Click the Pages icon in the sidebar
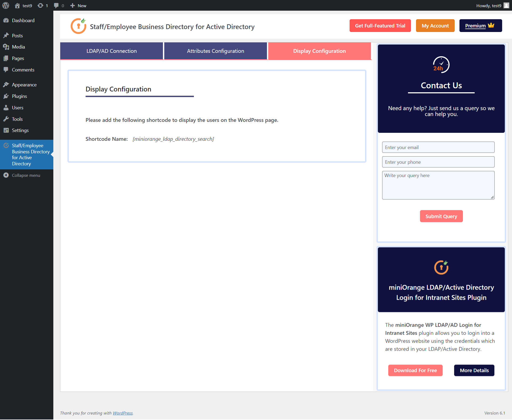 click(x=6, y=58)
